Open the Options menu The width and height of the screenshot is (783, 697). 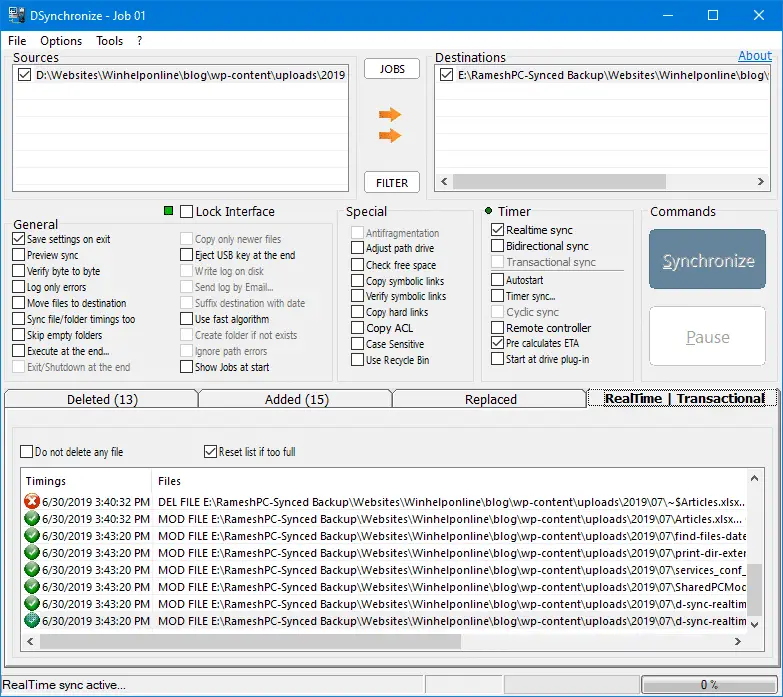coord(61,40)
